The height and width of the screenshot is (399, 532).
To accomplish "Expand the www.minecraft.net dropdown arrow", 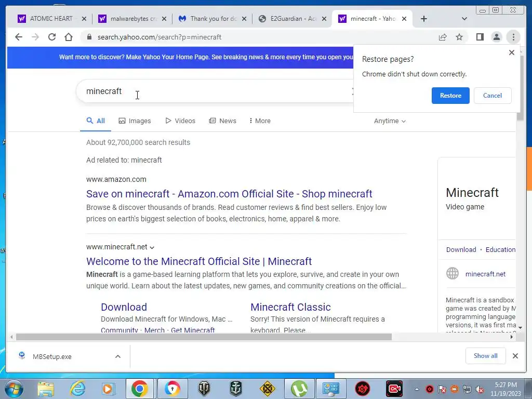I will coord(152,247).
